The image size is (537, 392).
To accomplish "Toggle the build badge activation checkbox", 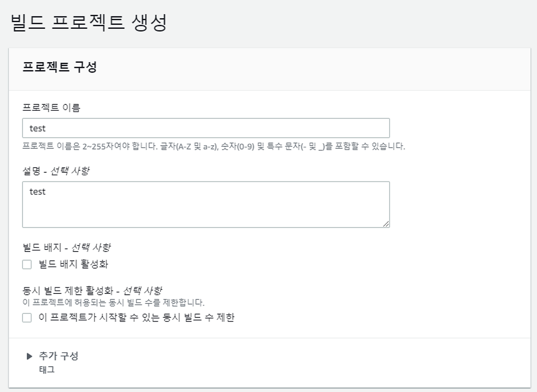I will point(27,264).
